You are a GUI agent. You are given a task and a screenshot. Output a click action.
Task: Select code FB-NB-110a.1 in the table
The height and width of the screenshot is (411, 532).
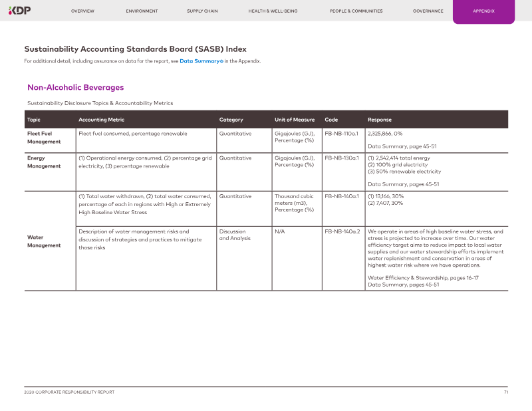[x=342, y=134]
